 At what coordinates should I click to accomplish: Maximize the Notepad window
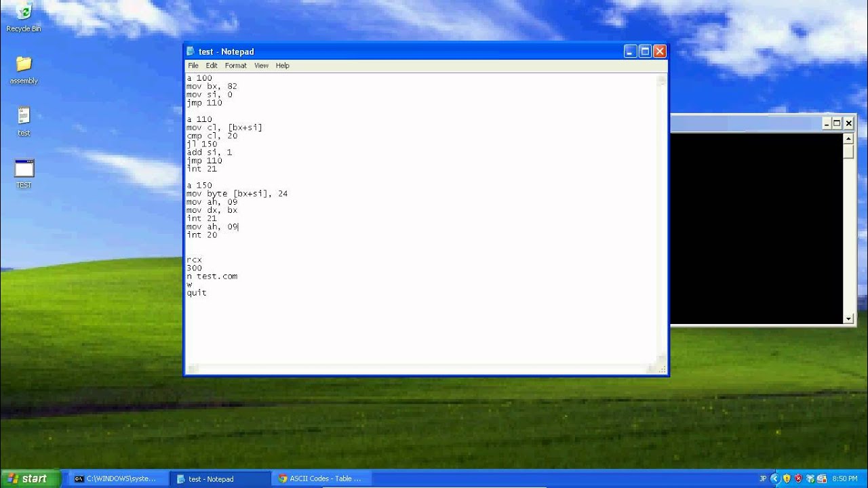click(x=645, y=52)
